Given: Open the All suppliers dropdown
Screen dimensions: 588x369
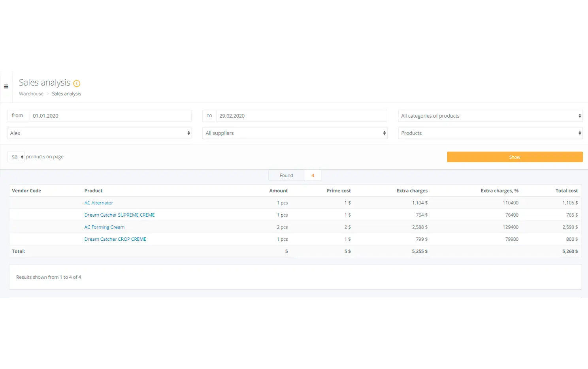Looking at the screenshot, I should [x=295, y=133].
